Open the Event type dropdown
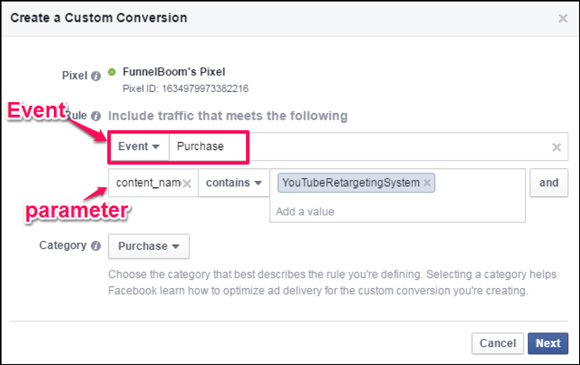The height and width of the screenshot is (365, 580). coord(139,146)
